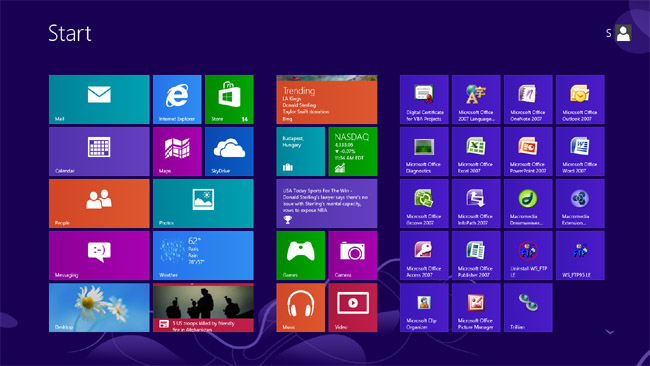Viewport: 650px width, 366px height.
Task: Launch the Trillian app tile
Action: [528, 308]
